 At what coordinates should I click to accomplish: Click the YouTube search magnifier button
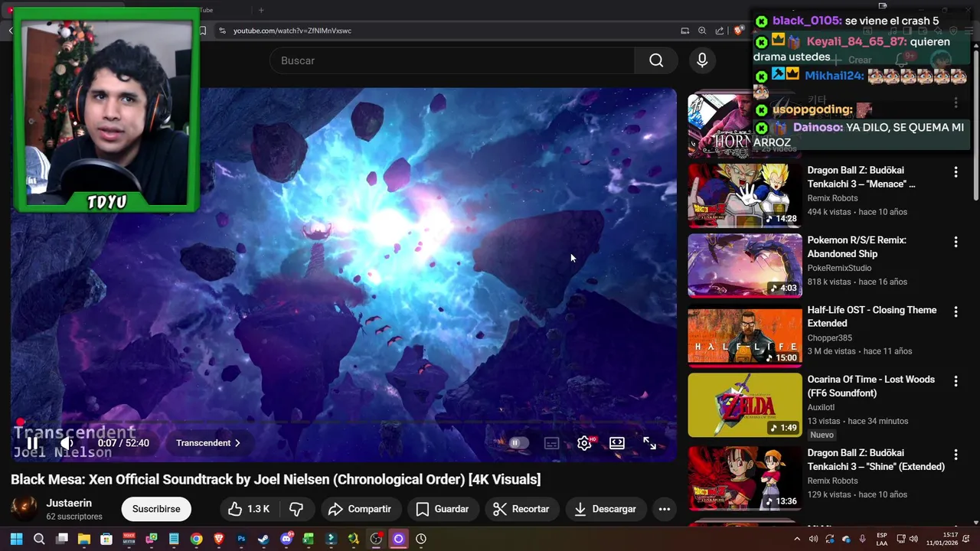pyautogui.click(x=656, y=60)
